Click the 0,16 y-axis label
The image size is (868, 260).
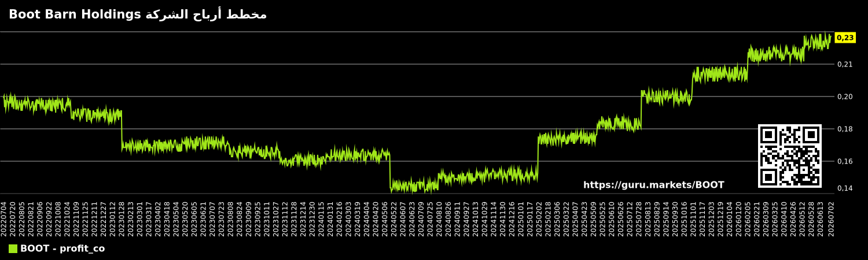click(x=845, y=161)
